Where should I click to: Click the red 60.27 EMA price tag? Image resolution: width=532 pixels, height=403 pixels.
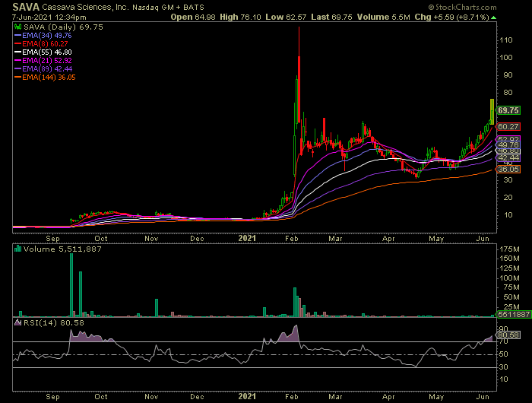click(x=508, y=127)
